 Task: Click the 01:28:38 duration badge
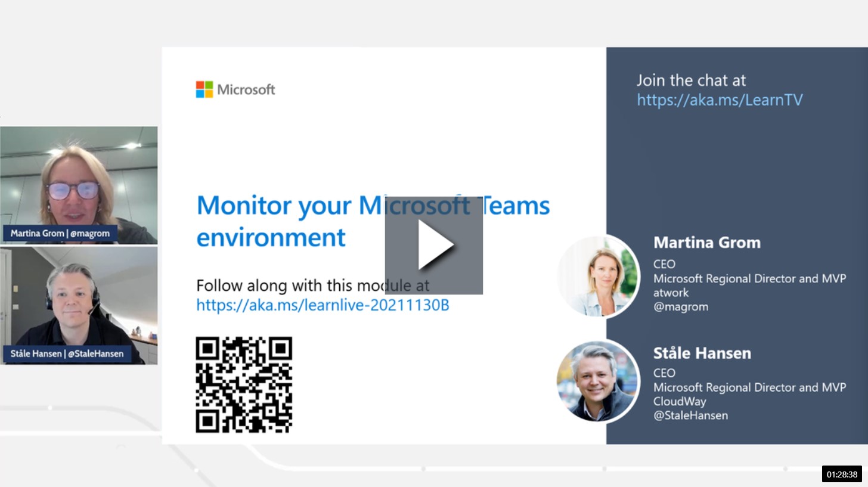(x=842, y=474)
